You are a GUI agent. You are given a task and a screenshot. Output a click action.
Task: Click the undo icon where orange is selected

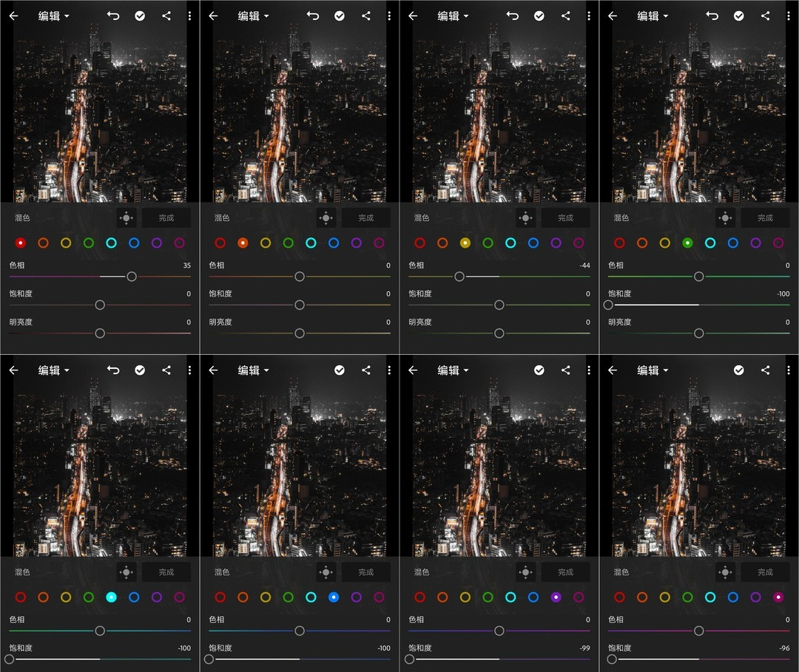pyautogui.click(x=313, y=16)
